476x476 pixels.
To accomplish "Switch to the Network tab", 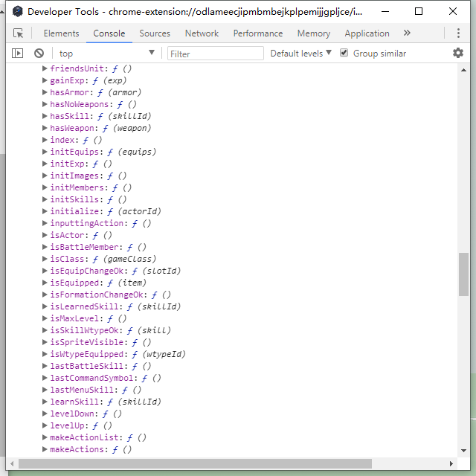I will [202, 33].
